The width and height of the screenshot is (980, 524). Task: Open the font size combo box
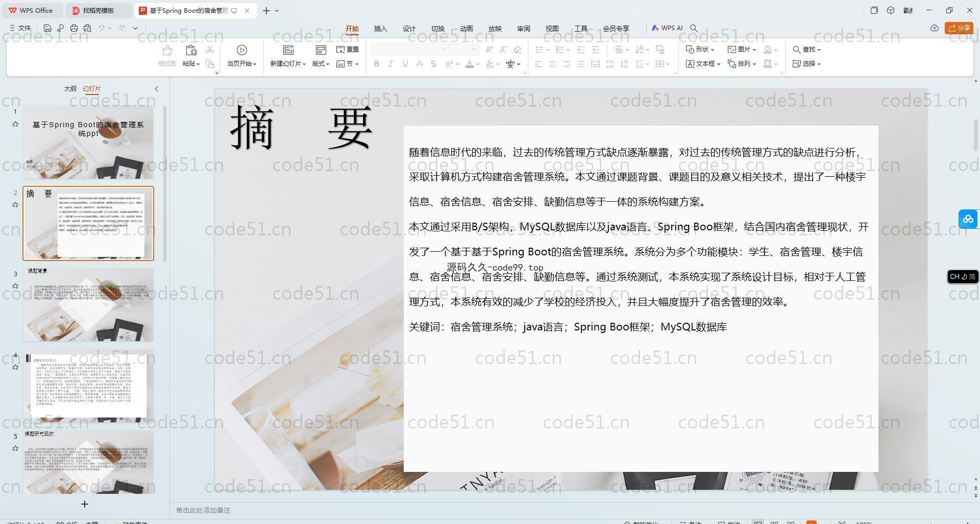pyautogui.click(x=463, y=50)
